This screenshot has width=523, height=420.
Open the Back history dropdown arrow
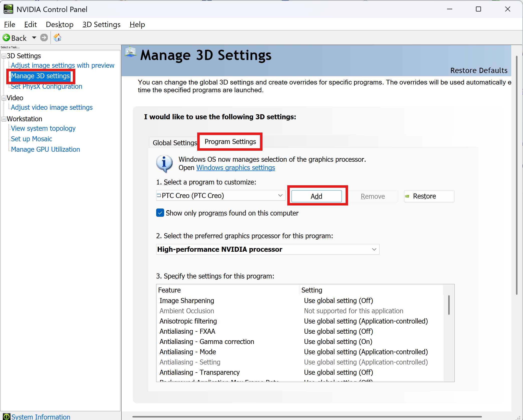(34, 38)
